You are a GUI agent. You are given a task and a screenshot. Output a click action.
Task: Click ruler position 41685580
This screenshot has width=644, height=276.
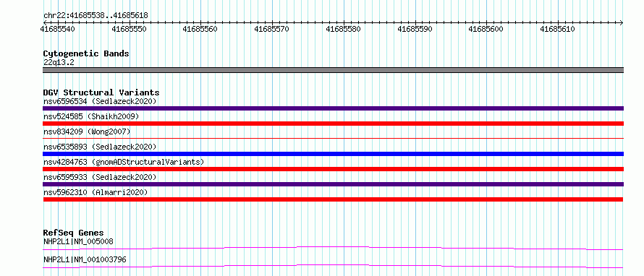pos(344,29)
